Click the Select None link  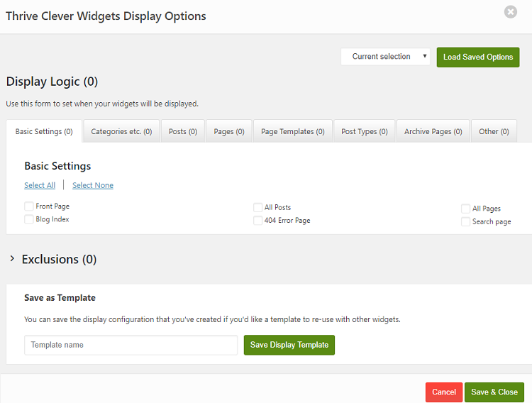[93, 185]
